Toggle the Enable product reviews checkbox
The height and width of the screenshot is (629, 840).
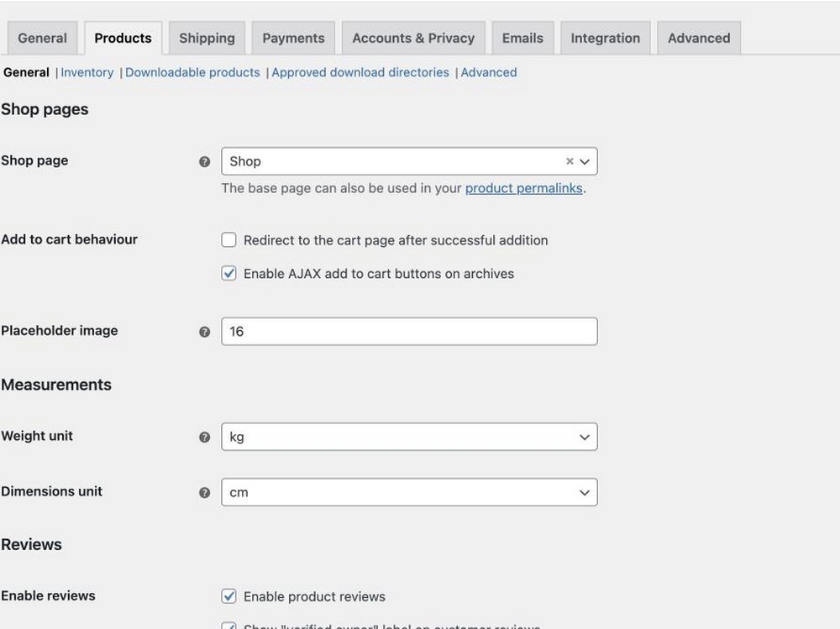coord(228,595)
